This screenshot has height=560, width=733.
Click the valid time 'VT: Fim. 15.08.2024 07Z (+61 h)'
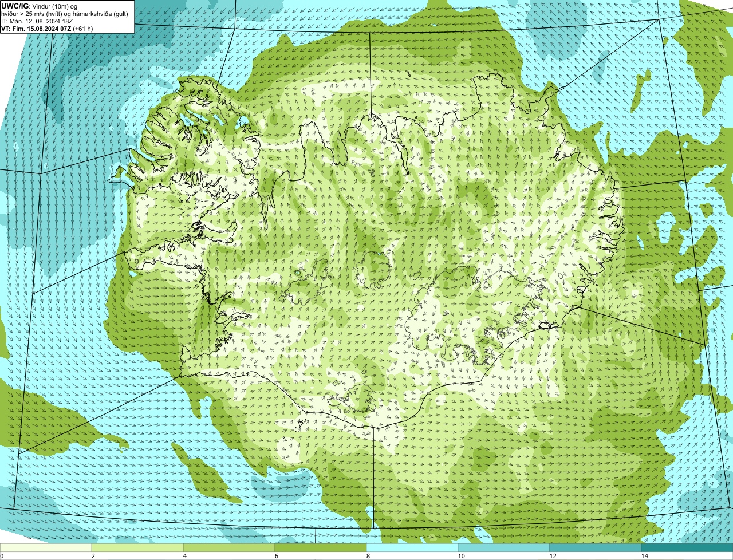tap(48, 28)
